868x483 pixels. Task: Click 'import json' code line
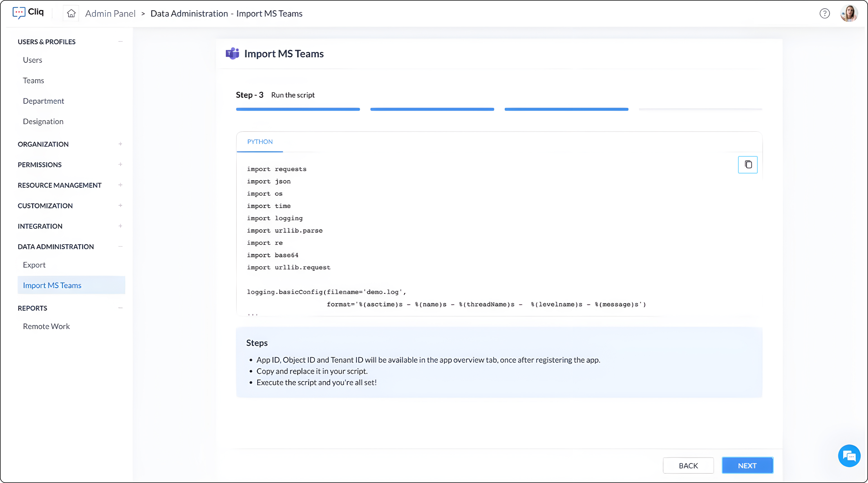click(269, 181)
